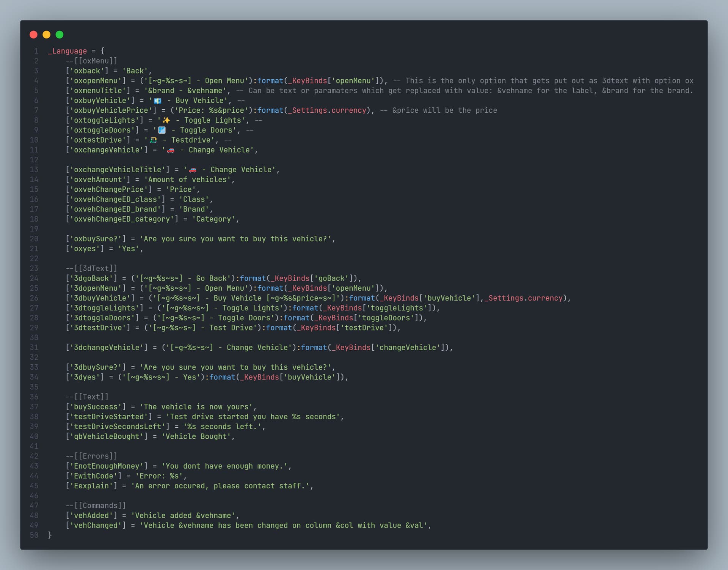Click _Settings.currency on the oxbuyVehiclePrice line

[327, 110]
